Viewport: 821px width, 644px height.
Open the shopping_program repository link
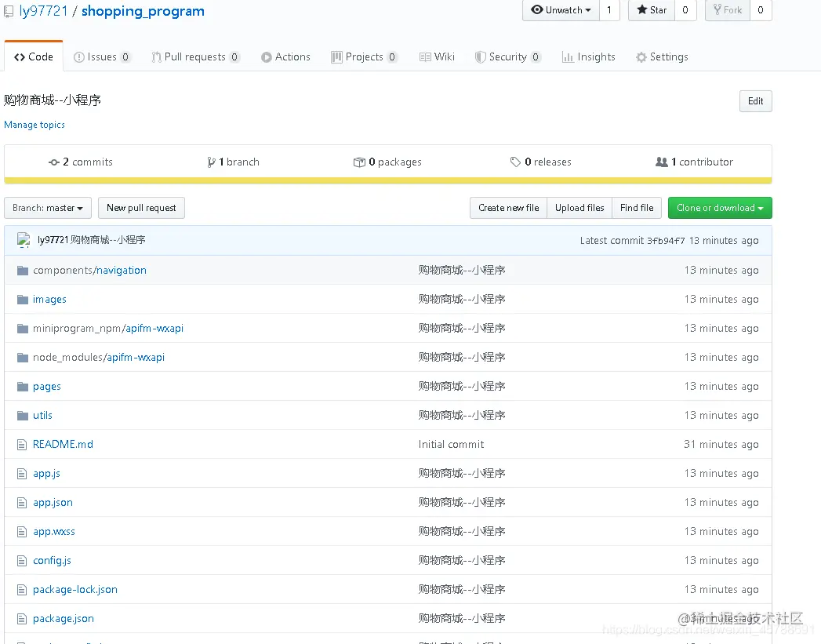143,11
